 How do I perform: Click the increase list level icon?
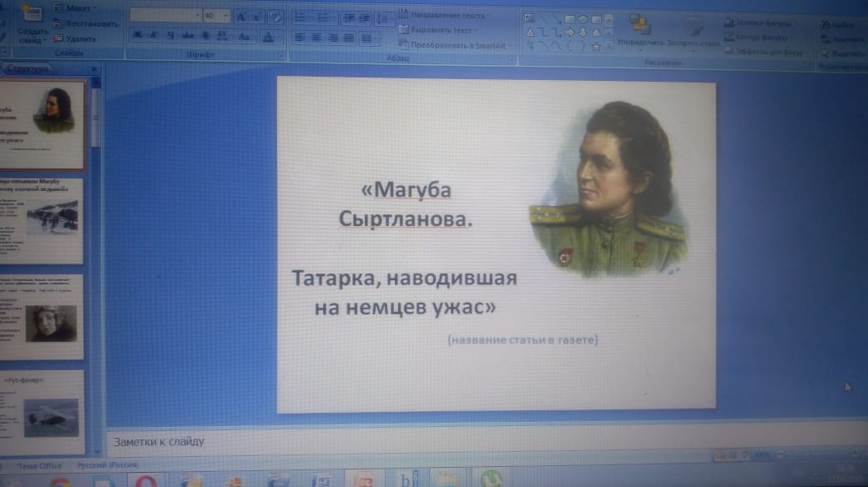click(x=365, y=18)
